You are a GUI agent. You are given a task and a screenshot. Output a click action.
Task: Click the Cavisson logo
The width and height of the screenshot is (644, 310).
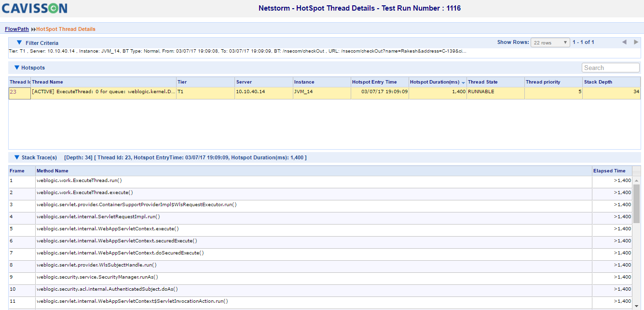click(35, 8)
